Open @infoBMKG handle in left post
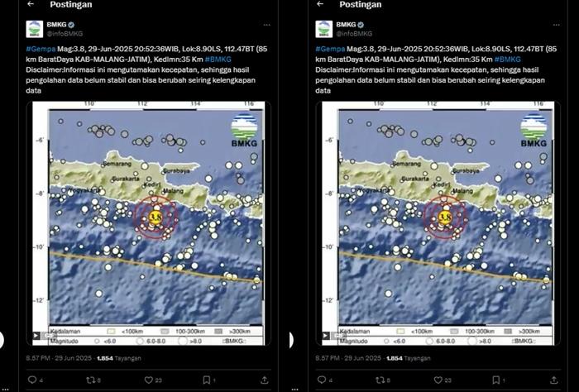 [65, 34]
